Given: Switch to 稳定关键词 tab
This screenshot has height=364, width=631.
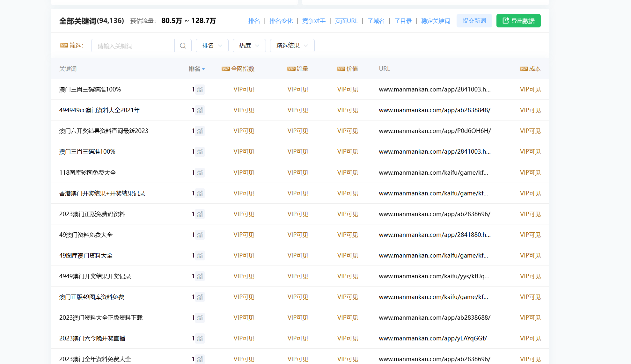Looking at the screenshot, I should click(436, 21).
